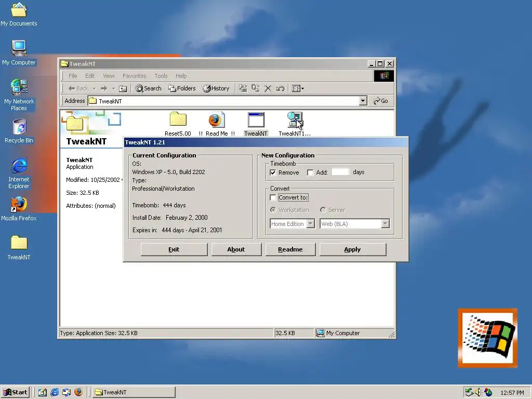Open the Help menu

pyautogui.click(x=181, y=76)
